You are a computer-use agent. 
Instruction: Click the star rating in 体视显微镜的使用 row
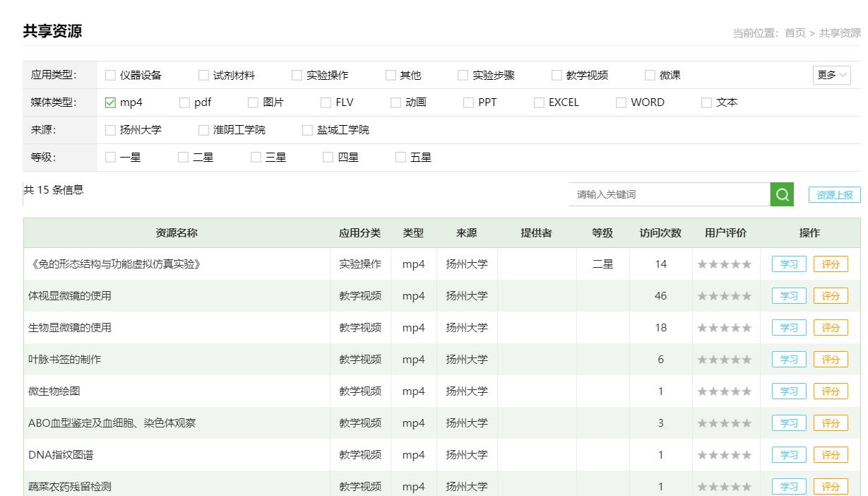[x=724, y=296]
